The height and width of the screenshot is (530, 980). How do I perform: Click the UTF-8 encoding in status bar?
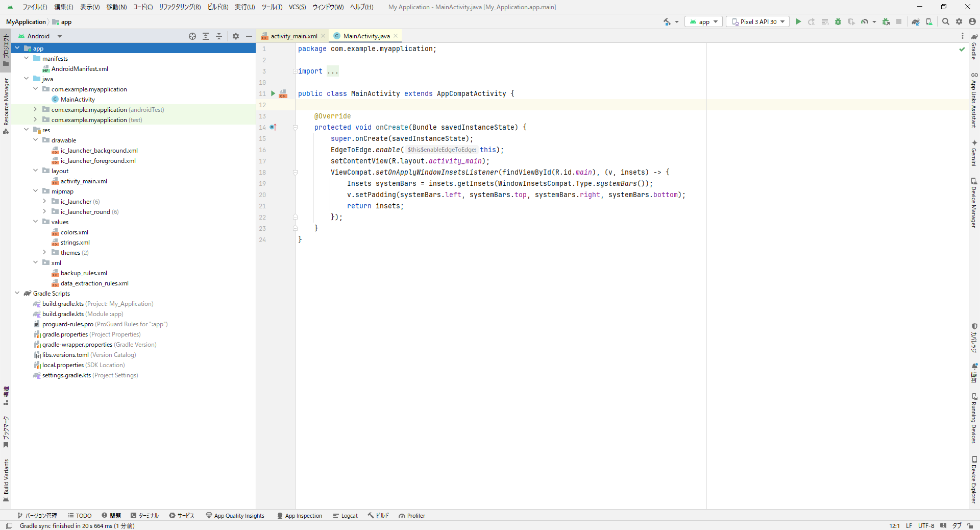pos(926,526)
